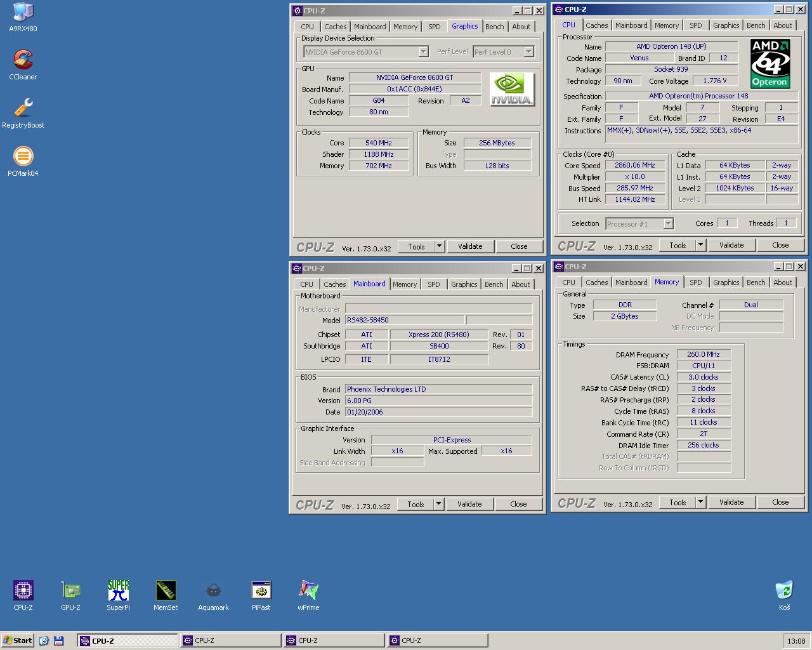Expand Tools arrow in Memory window
The height and width of the screenshot is (650, 812).
(700, 502)
